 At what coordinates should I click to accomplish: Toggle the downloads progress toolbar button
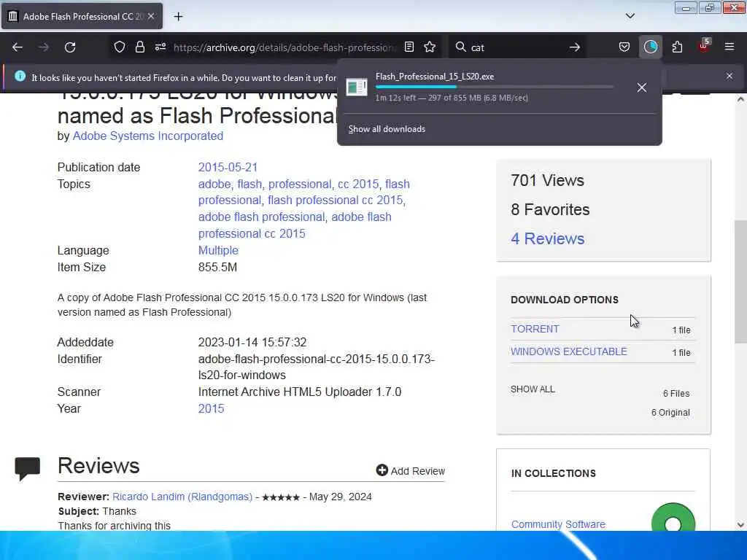tap(650, 47)
